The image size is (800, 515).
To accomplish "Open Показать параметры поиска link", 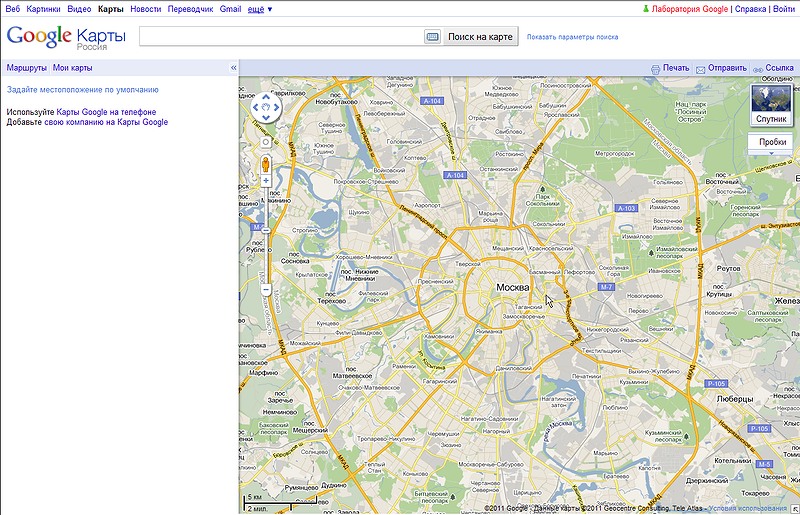I will click(x=572, y=37).
